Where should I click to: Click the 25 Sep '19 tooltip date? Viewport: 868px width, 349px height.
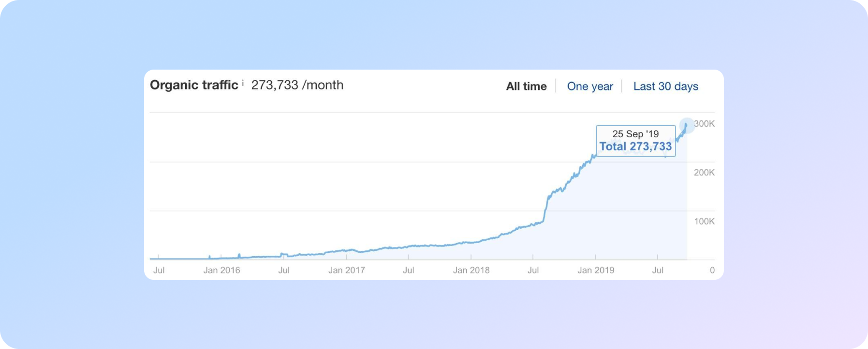tap(635, 134)
